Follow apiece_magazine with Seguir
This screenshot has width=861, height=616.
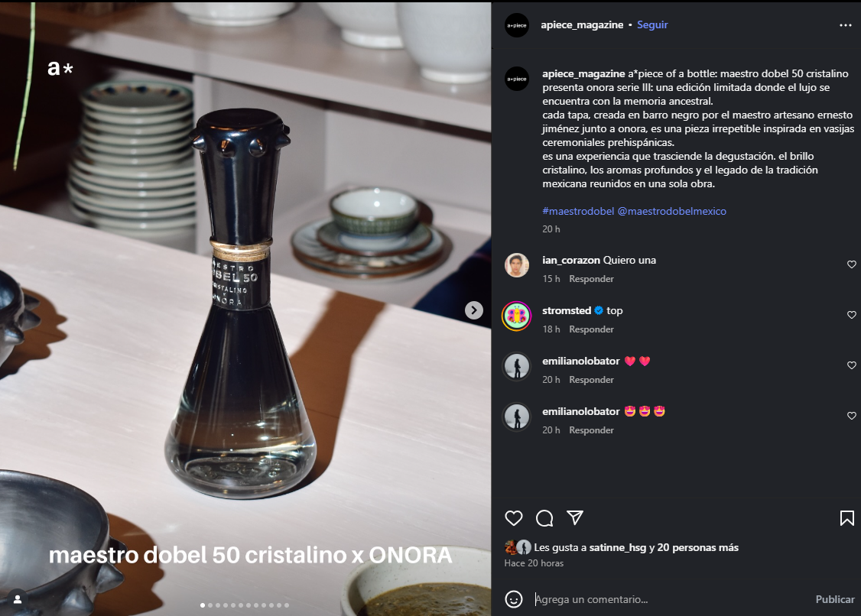click(651, 24)
